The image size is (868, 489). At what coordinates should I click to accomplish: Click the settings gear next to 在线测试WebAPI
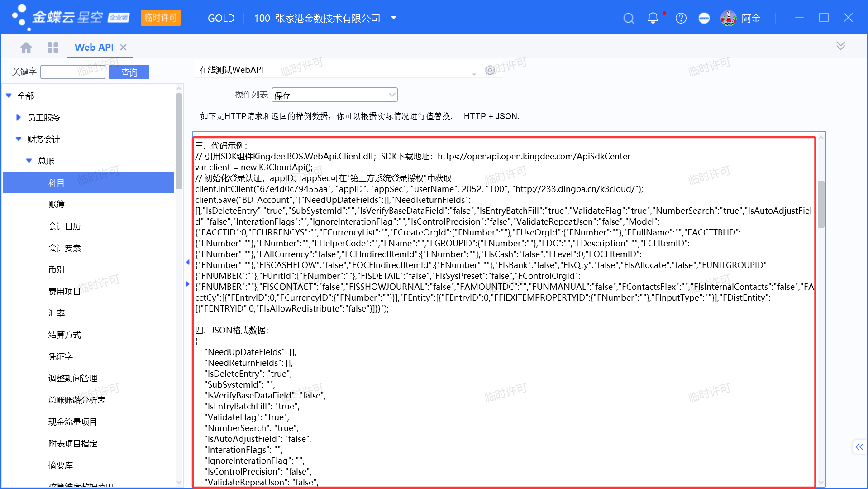tap(490, 70)
